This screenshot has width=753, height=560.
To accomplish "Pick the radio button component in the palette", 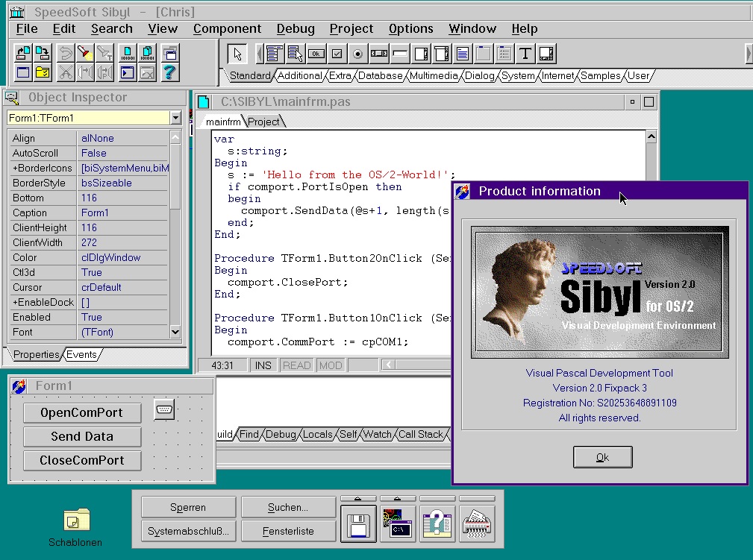I will coord(357,54).
